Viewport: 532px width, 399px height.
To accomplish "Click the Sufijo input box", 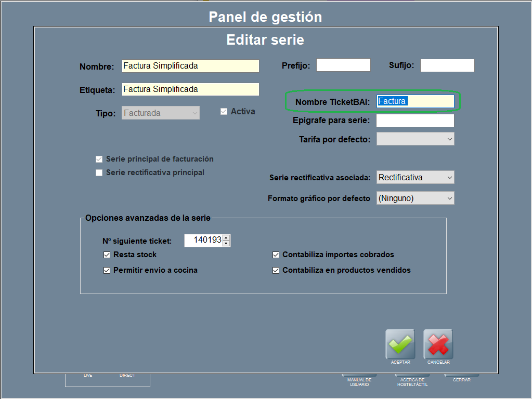I will tap(447, 65).
